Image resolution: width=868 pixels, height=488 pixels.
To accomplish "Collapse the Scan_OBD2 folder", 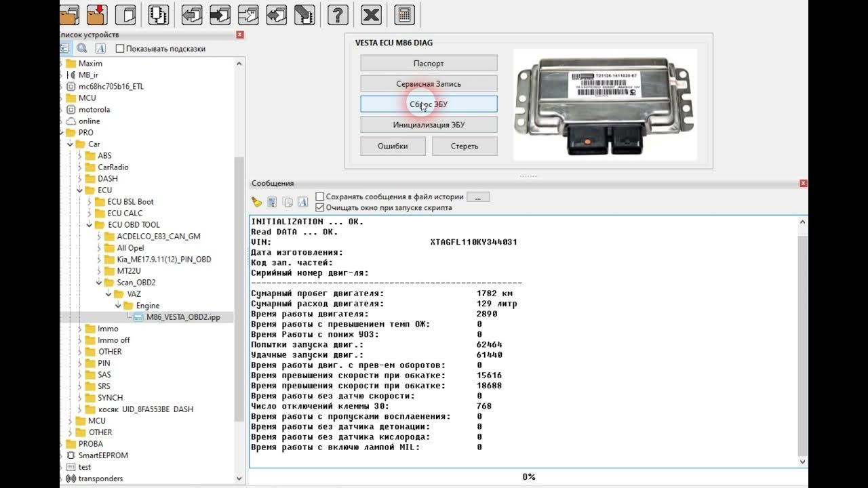I will pos(98,283).
